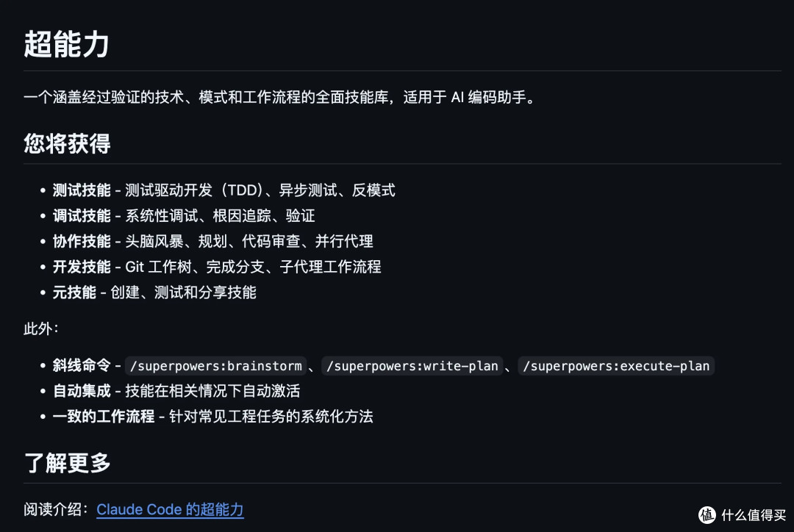
Task: Click the 调试技能 bullet item
Action: pyautogui.click(x=184, y=215)
